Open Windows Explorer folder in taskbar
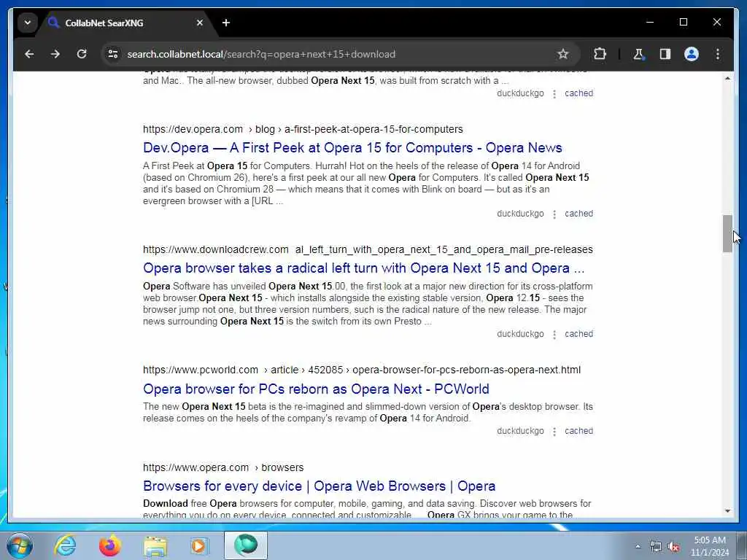The height and width of the screenshot is (560, 747). tap(155, 545)
